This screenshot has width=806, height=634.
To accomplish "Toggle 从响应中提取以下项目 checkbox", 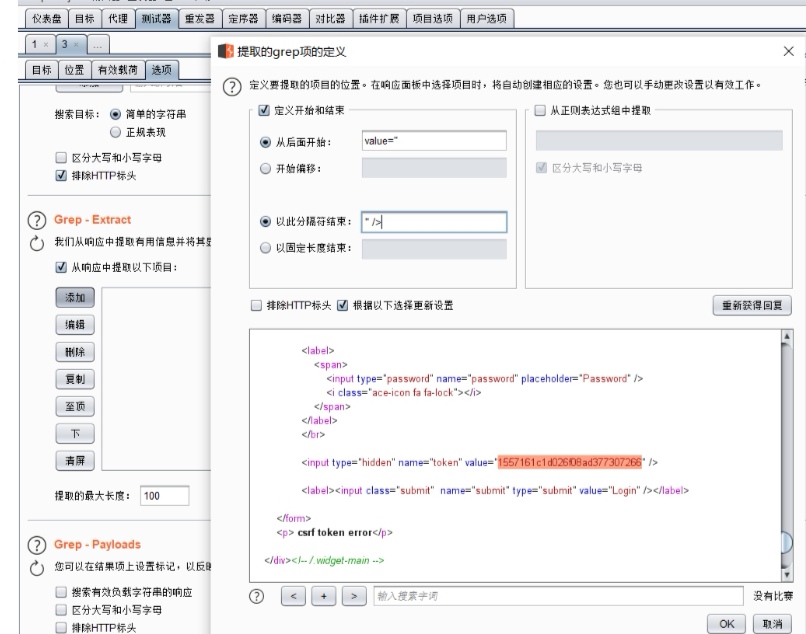I will click(61, 267).
